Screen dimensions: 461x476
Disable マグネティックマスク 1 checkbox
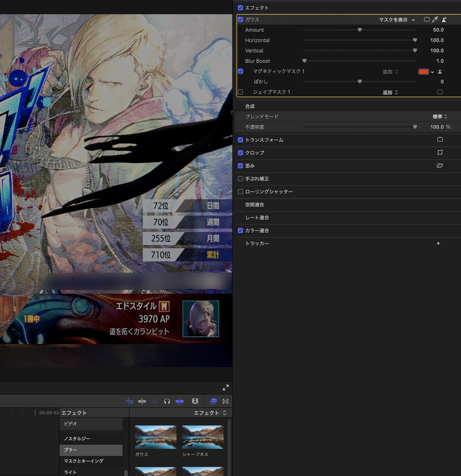240,71
